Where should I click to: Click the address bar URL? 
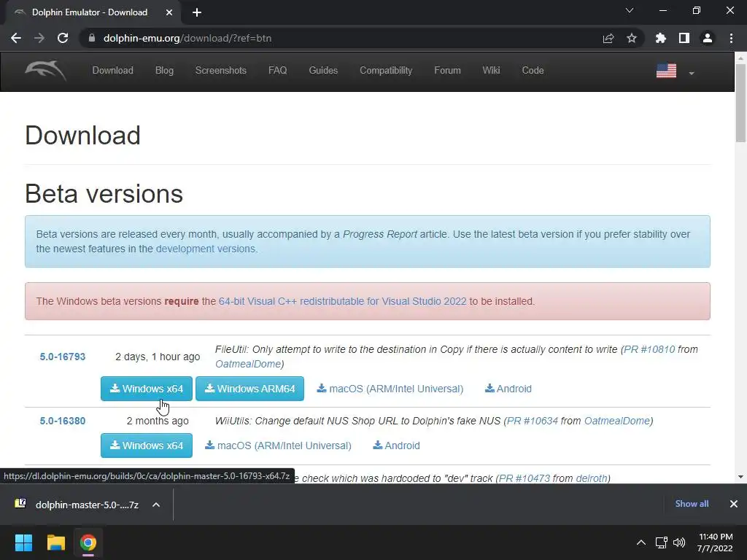(187, 38)
